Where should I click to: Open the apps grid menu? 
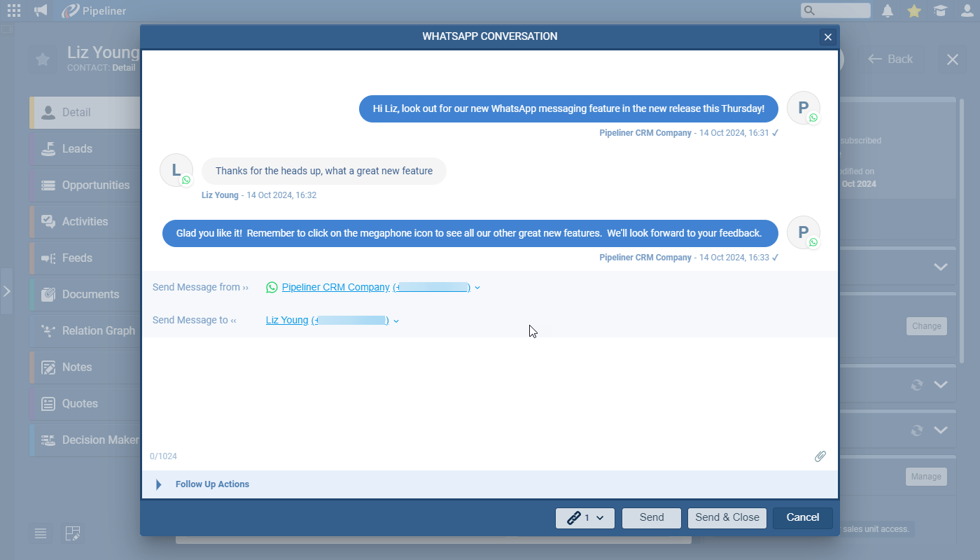click(13, 10)
